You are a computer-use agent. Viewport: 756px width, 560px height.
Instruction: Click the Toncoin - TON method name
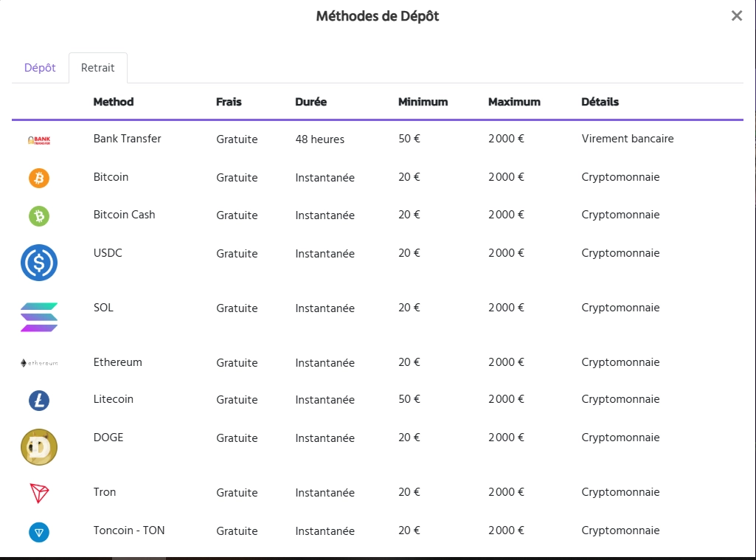(129, 530)
